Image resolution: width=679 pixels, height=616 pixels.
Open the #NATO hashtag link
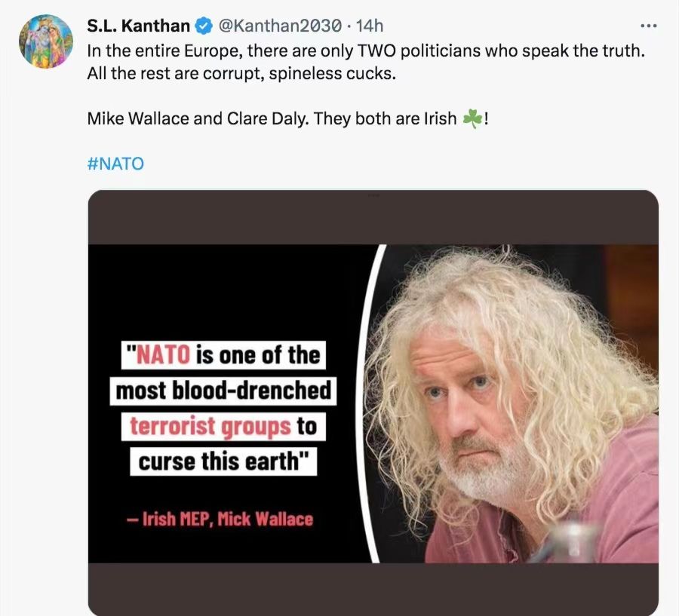(115, 163)
